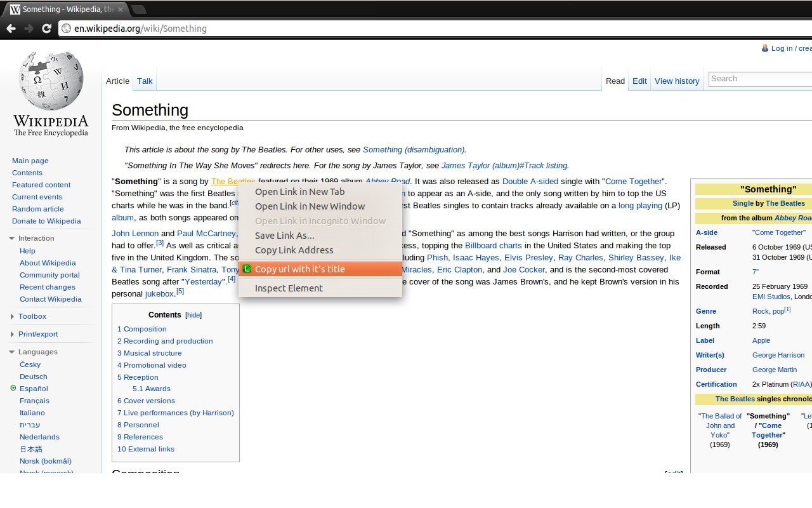Click the Wikipedia globe logo
Viewport: 812px width, 508px height.
pos(51,81)
